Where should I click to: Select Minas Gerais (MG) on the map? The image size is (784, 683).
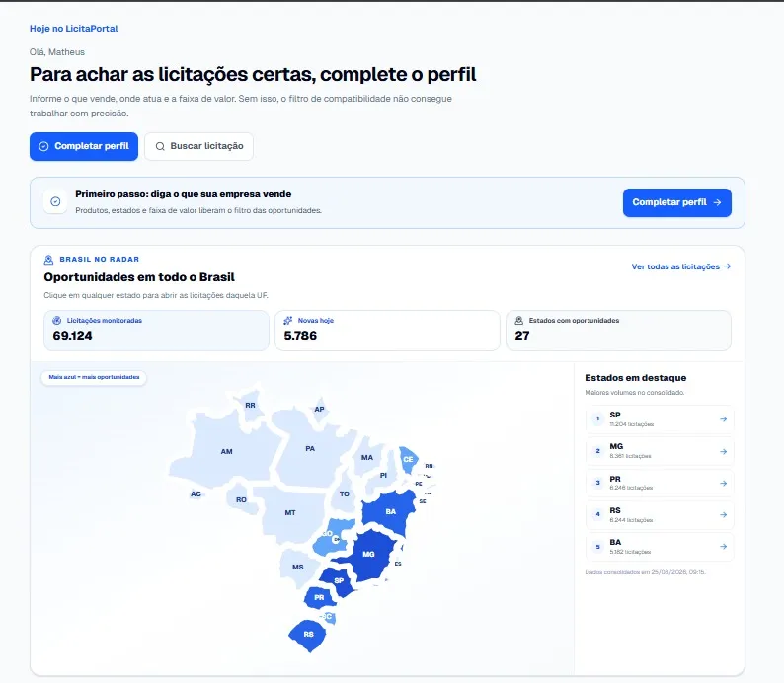tap(368, 554)
